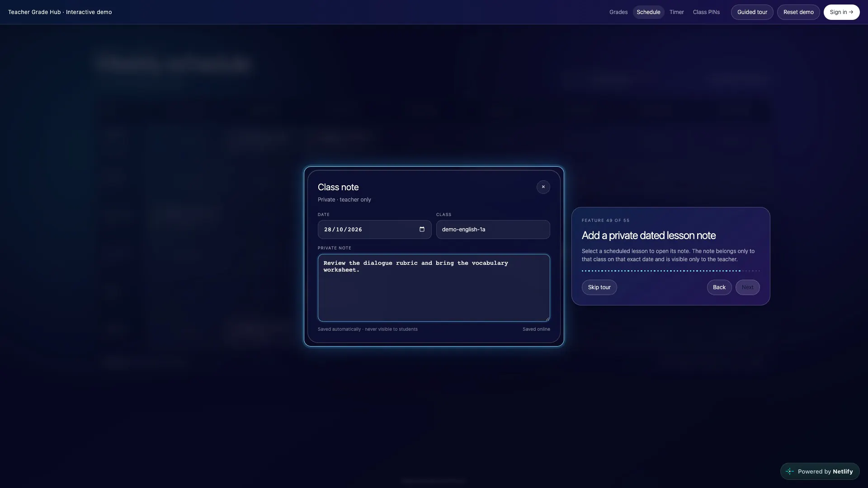Screen dimensions: 868x488
Task: Click the Sign in button
Action: pos(841,12)
